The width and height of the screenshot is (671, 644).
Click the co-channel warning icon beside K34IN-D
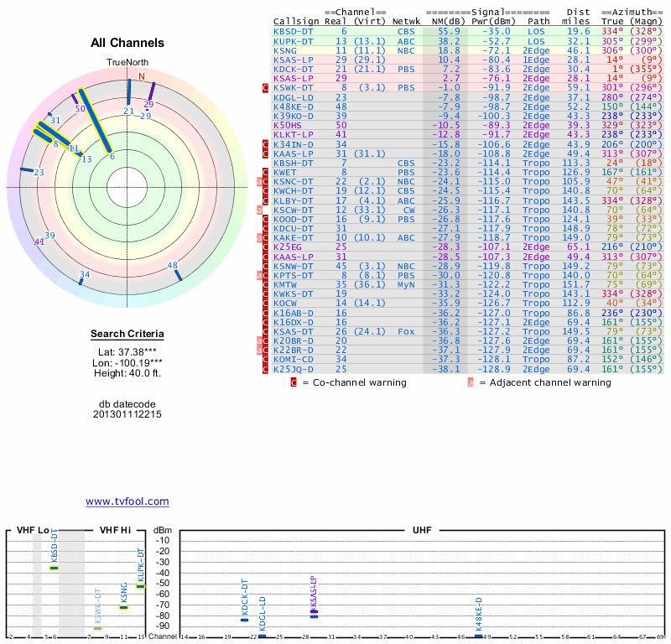tap(266, 145)
